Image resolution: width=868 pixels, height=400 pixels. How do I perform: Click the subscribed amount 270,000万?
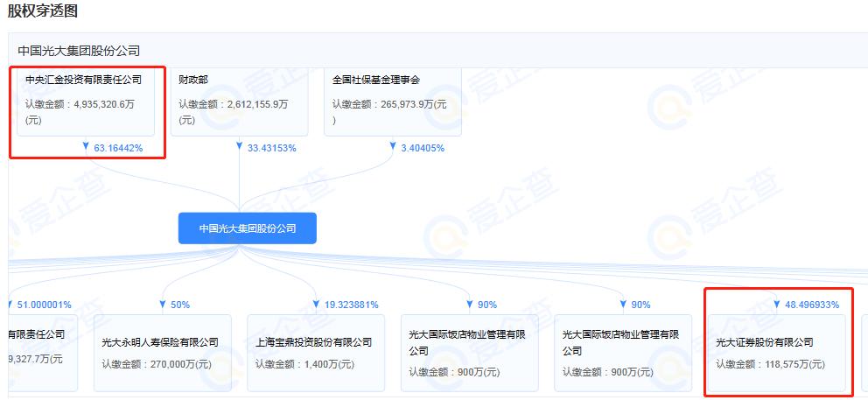click(156, 364)
